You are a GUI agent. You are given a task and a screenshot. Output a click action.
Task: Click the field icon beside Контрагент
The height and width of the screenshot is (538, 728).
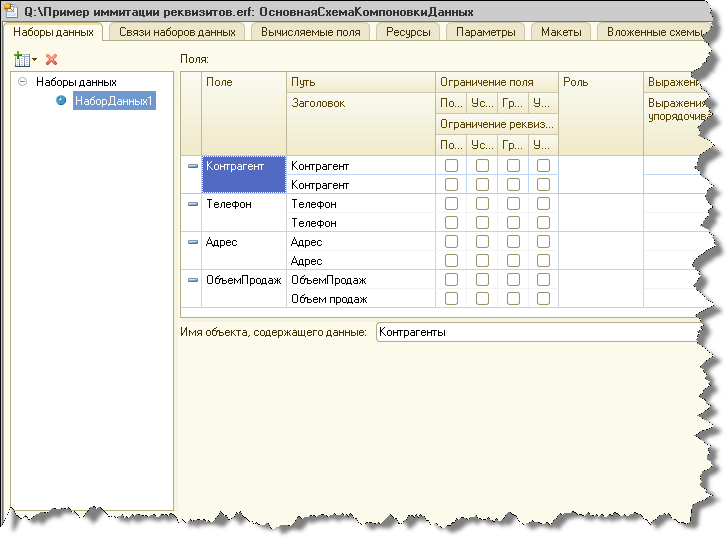point(193,166)
